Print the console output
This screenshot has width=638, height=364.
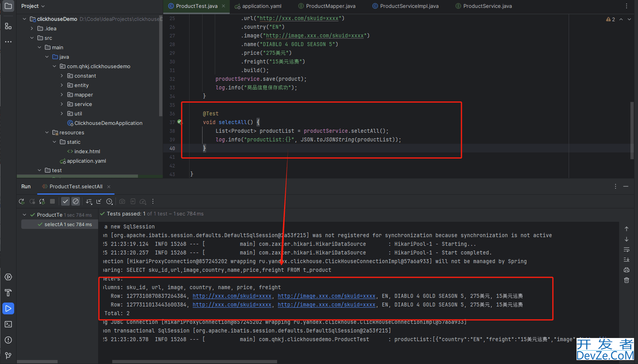[x=627, y=270]
